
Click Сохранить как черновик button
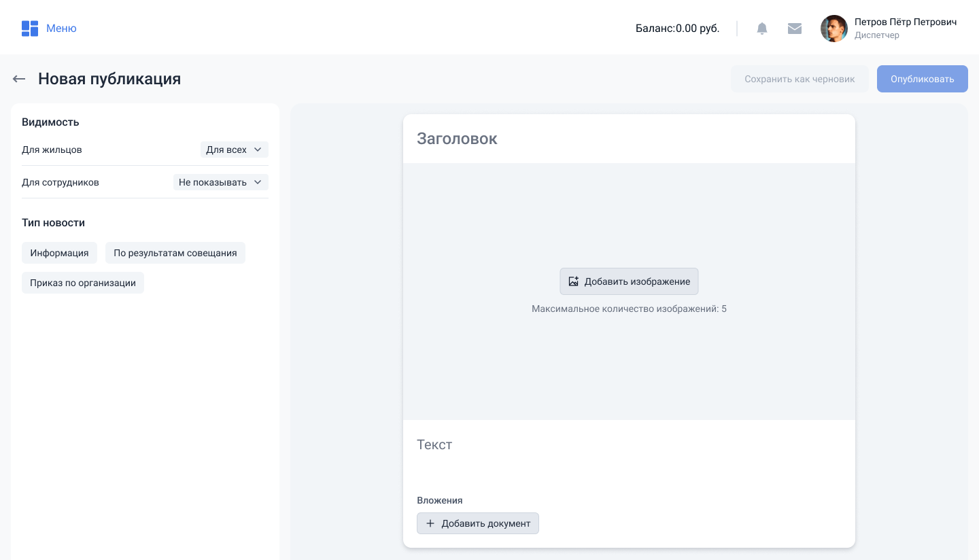[800, 79]
